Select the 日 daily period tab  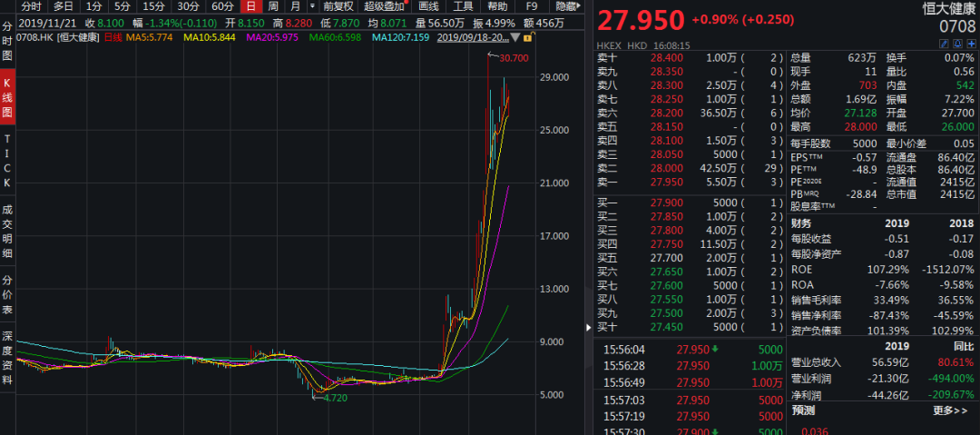tap(250, 7)
